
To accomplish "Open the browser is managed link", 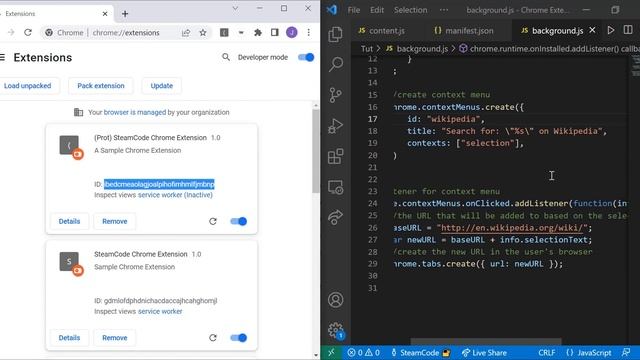I will 135,112.
